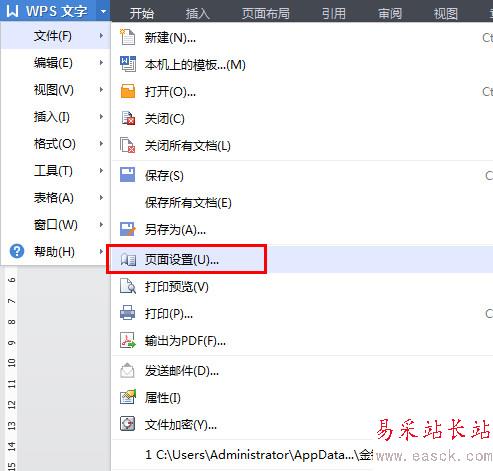The image size is (493, 471).
Task: Choose 另存为(A)... entry
Action: (302, 229)
